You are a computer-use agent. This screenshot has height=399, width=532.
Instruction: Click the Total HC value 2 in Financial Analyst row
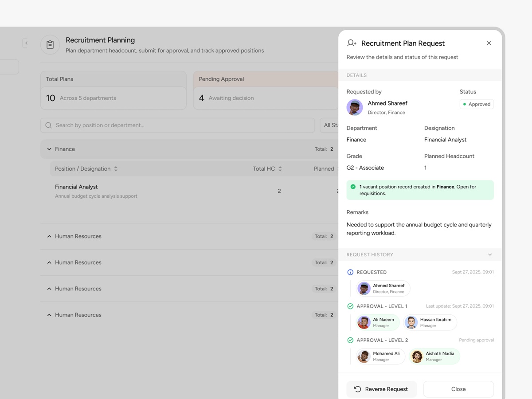coord(279,191)
